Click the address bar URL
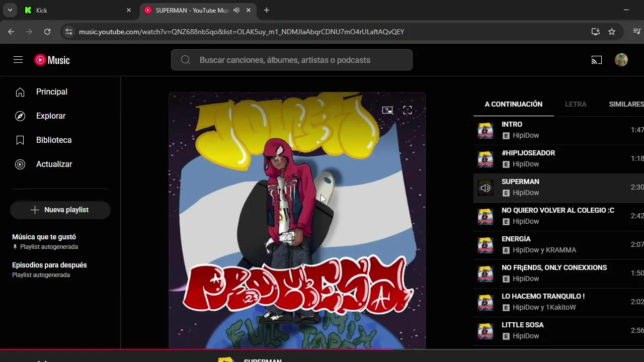Screen dimensions: 644x362 (242, 32)
